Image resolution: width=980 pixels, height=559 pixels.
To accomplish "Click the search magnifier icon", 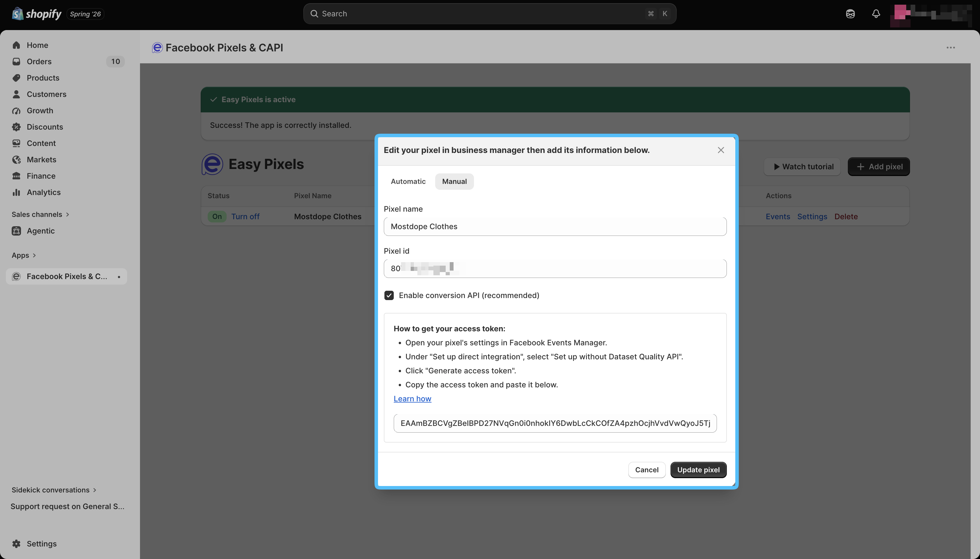I will pyautogui.click(x=314, y=14).
